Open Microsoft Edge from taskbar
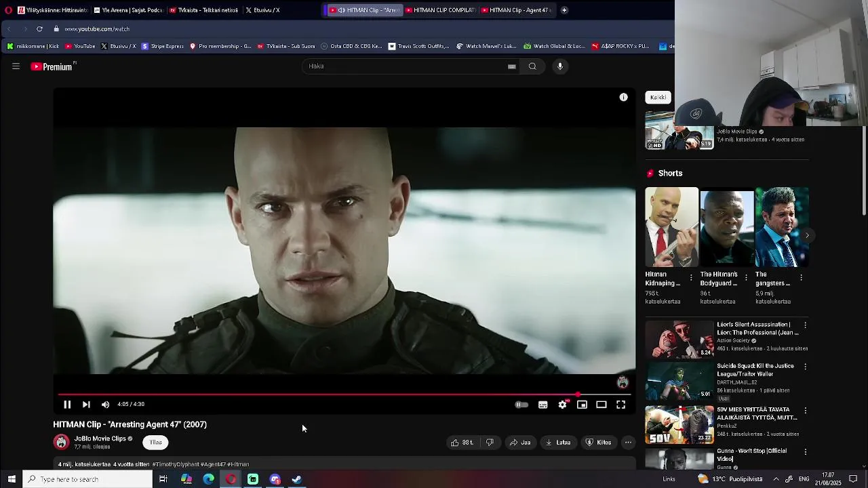 point(208,479)
